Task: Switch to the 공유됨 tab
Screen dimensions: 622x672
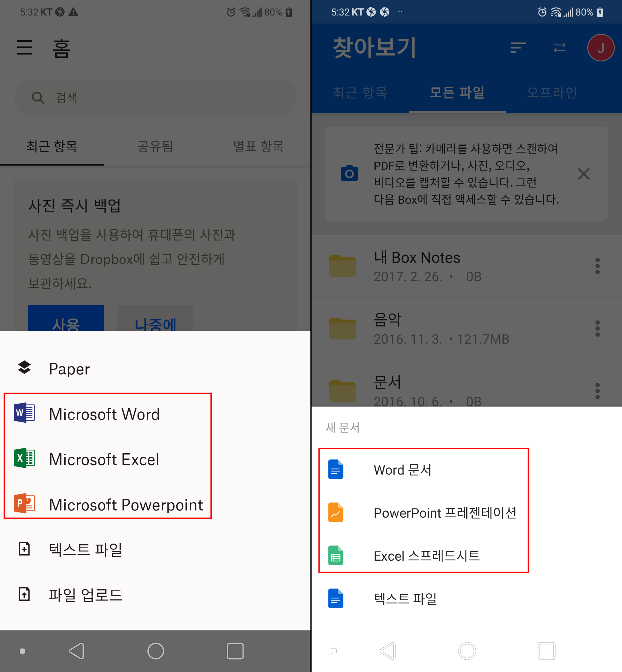Action: (x=155, y=146)
